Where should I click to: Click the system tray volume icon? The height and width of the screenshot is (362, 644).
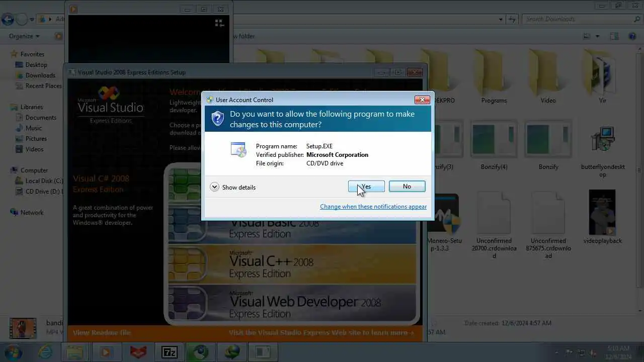(x=594, y=352)
